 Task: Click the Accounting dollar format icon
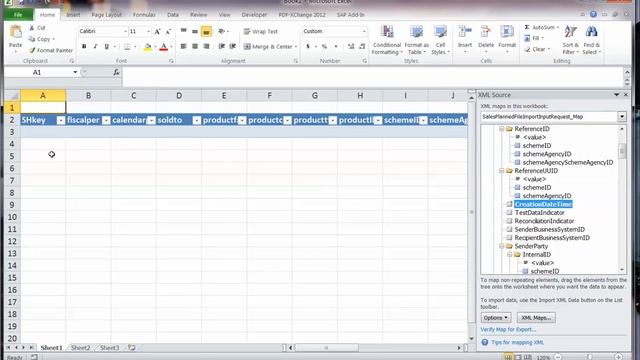pos(308,47)
